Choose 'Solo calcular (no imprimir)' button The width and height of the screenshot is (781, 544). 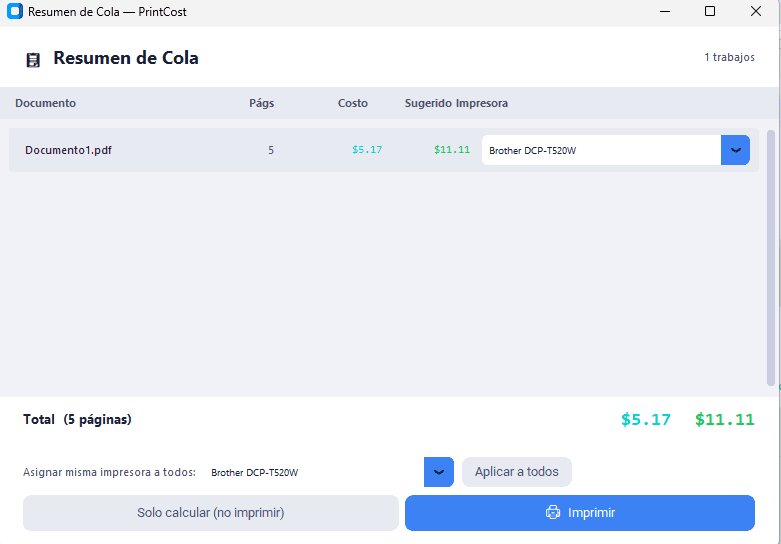211,513
